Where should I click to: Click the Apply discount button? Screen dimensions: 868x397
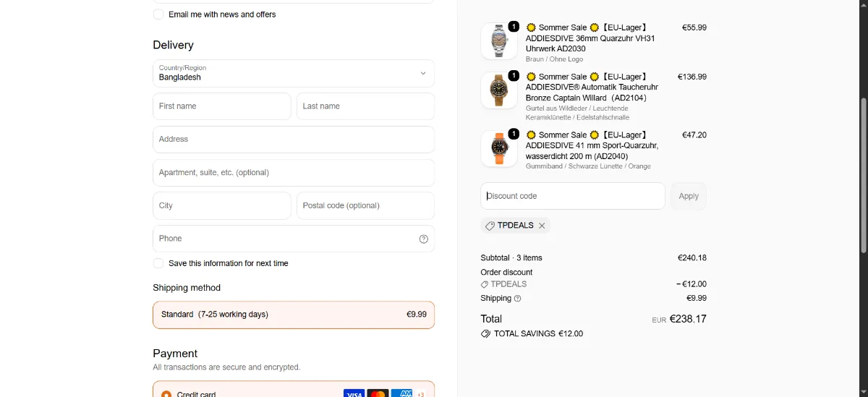pos(689,196)
